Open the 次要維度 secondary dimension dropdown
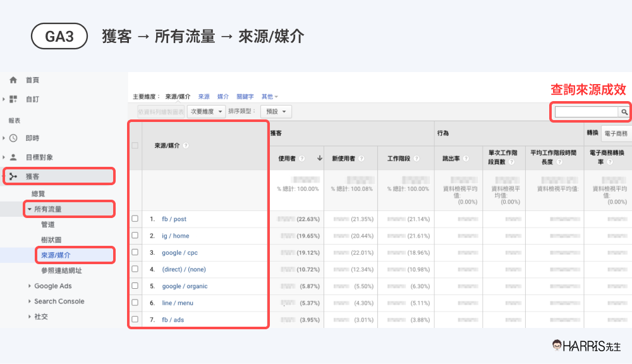The image size is (632, 364). tap(206, 112)
